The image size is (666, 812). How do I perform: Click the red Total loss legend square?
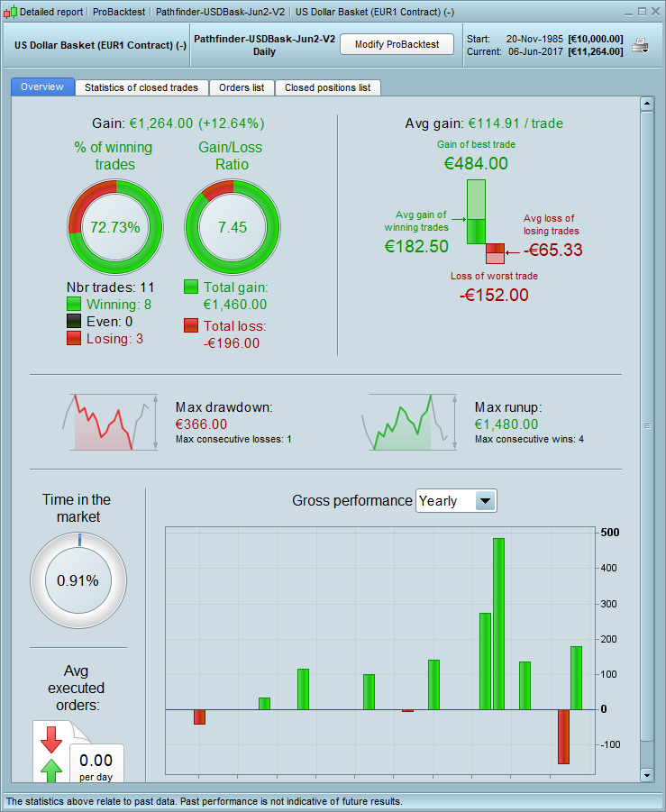(191, 325)
